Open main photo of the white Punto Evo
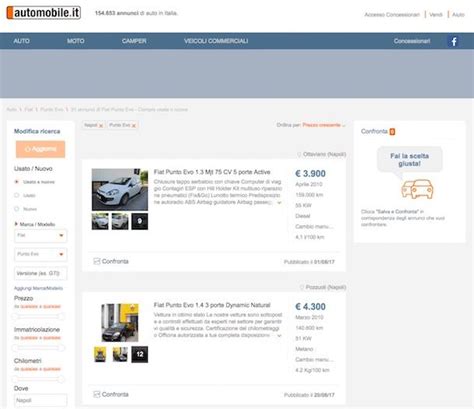 120,189
